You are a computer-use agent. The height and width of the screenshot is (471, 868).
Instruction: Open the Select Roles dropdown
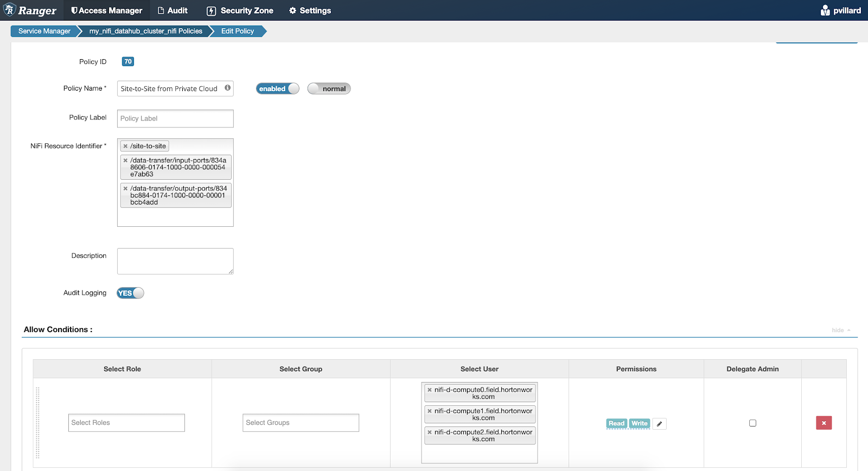click(126, 423)
